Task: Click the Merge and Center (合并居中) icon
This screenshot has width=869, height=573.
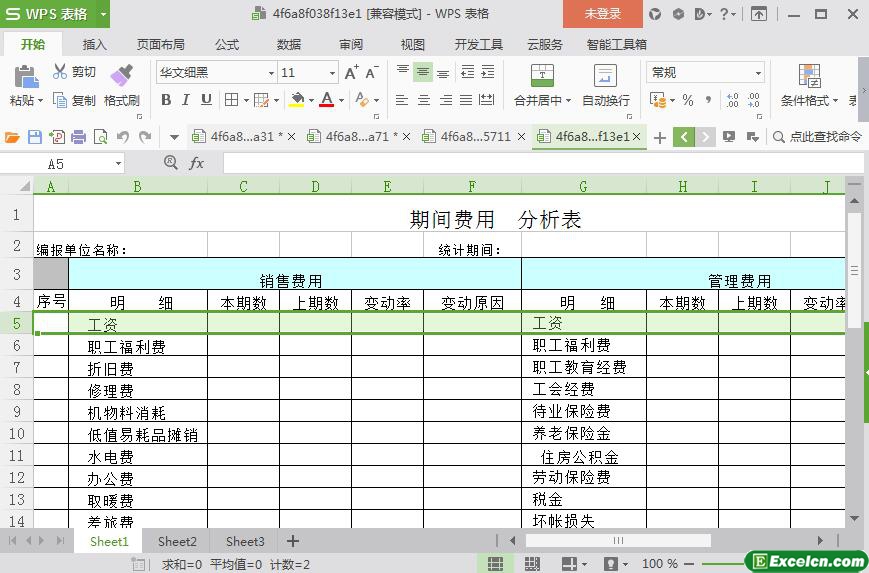Action: [541, 76]
